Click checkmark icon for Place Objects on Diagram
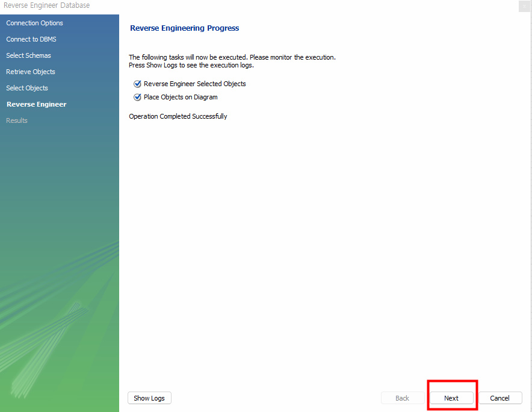This screenshot has height=412, width=532. pos(137,97)
